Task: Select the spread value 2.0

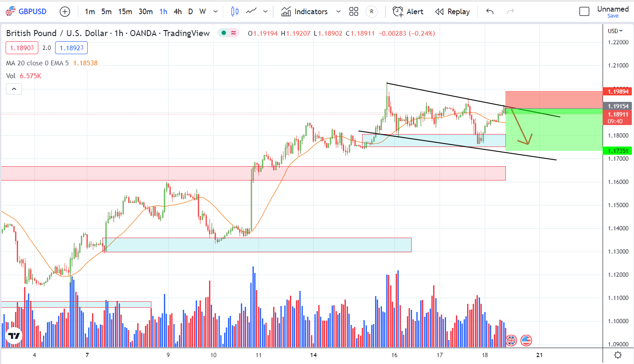Action: [46, 48]
